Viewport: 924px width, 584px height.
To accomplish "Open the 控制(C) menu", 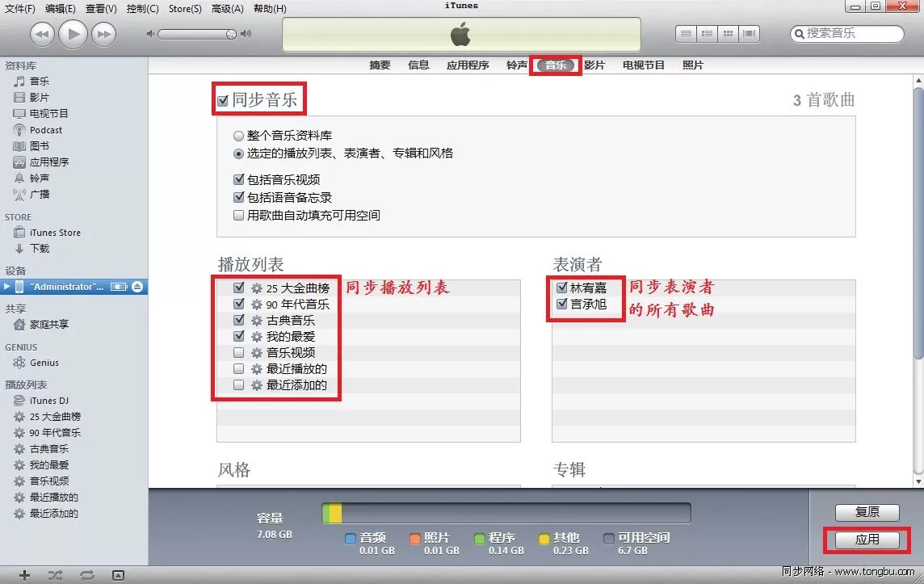I will [143, 9].
